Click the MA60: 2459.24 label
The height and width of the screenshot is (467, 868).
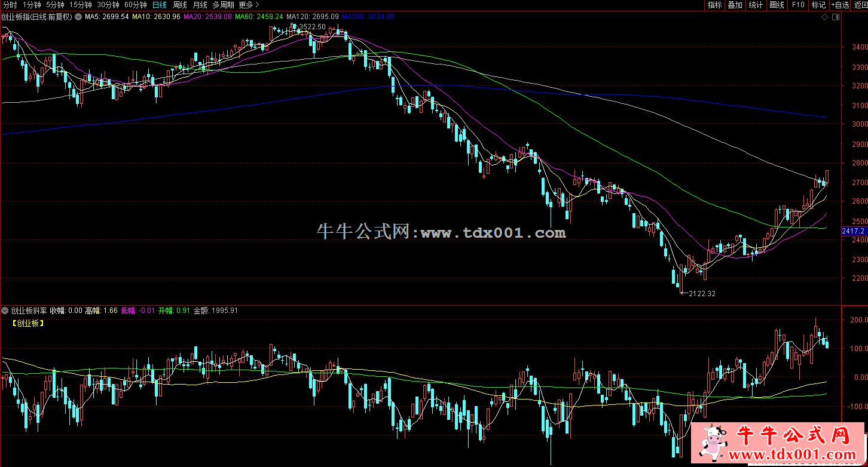pyautogui.click(x=259, y=17)
